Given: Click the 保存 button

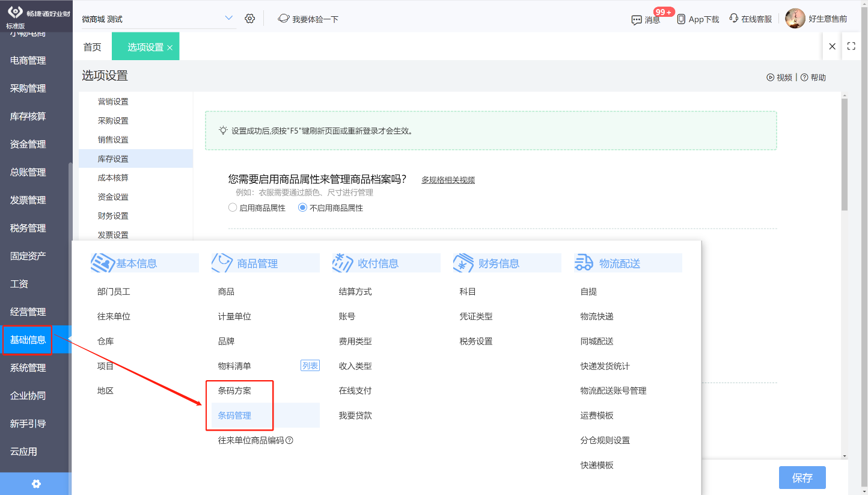Looking at the screenshot, I should (x=802, y=478).
